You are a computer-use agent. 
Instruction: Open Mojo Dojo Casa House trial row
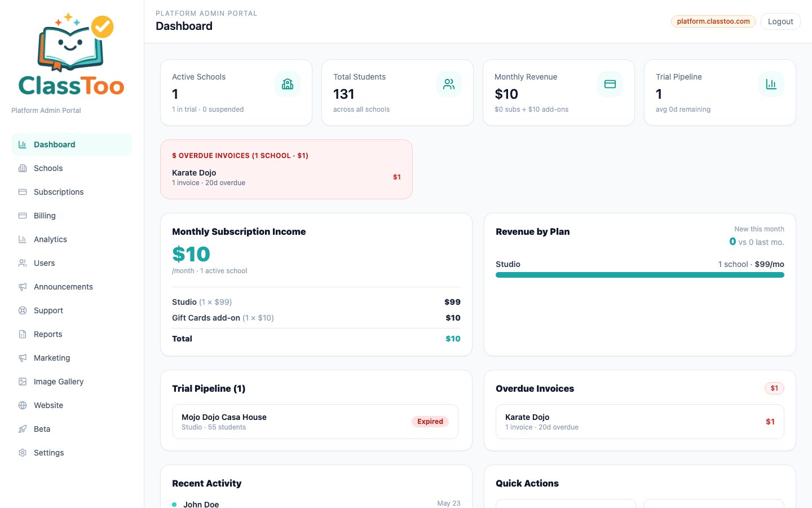[x=315, y=422]
